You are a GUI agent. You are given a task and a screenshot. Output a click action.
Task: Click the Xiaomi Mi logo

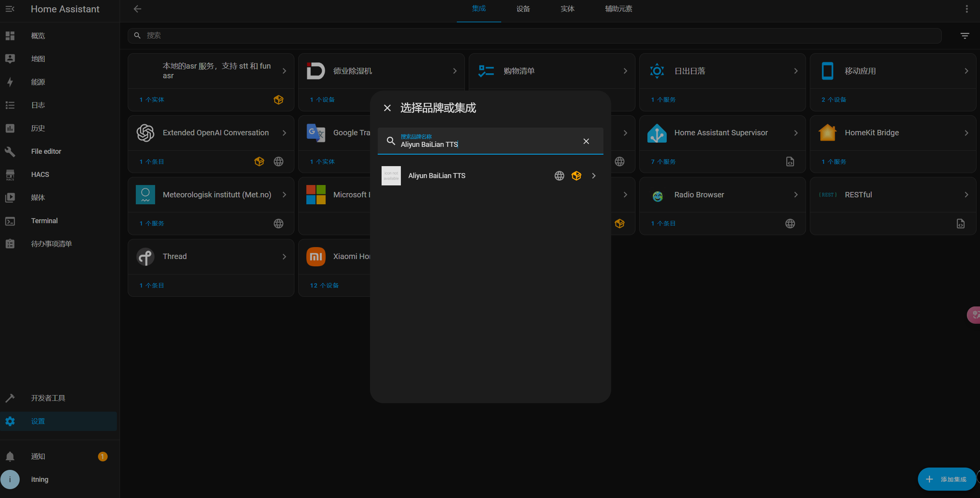pos(316,257)
